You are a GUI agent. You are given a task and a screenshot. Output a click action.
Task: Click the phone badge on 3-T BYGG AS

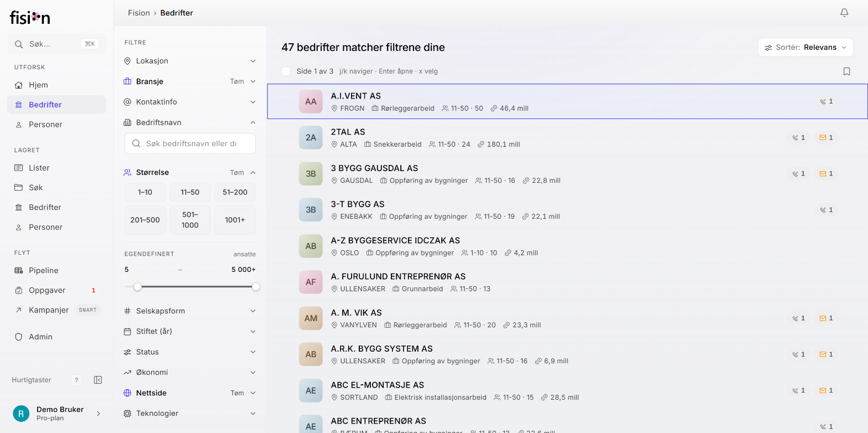[826, 210]
